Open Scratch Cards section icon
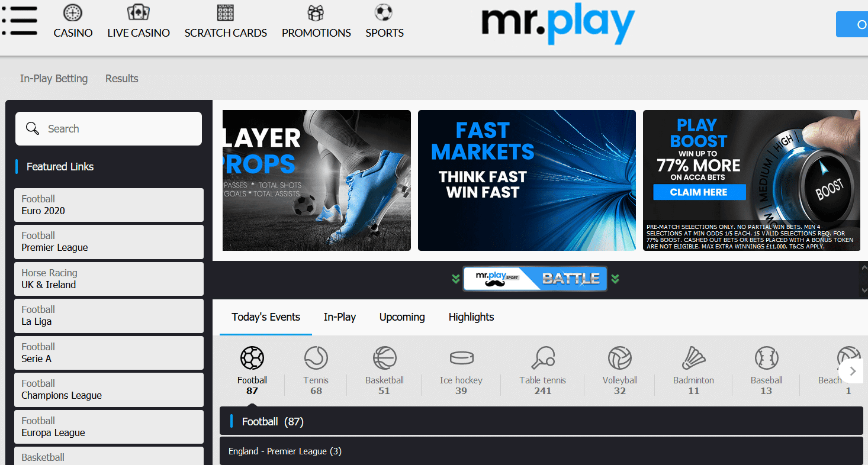Screen dimensions: 868x465 click(x=226, y=12)
